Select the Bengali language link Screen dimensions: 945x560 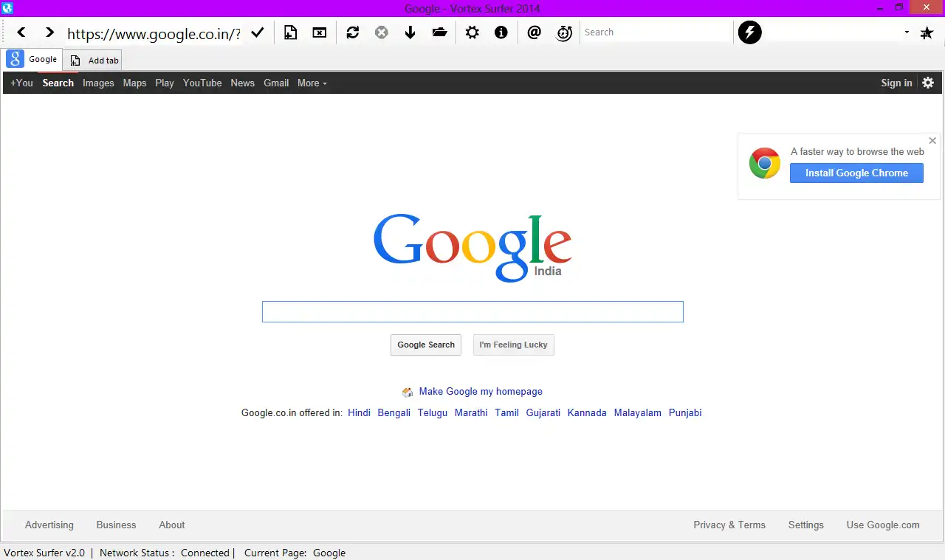point(394,412)
